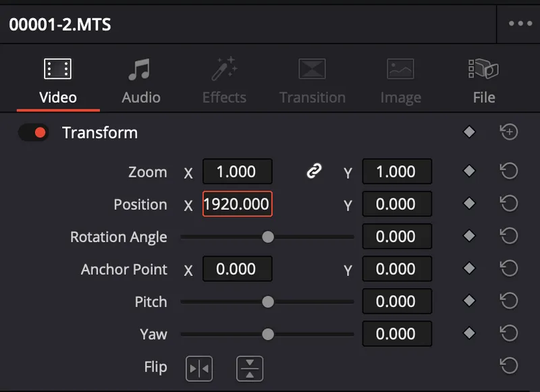The height and width of the screenshot is (392, 540).
Task: Disable the Transform toggle switch
Action: [33, 133]
